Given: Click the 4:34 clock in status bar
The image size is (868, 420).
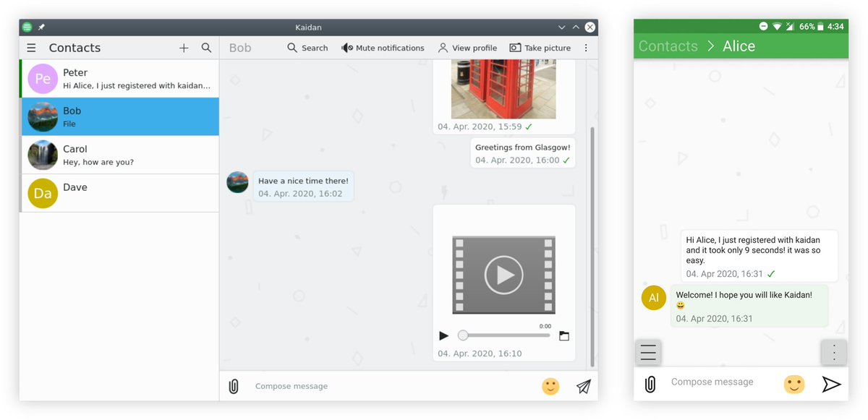Looking at the screenshot, I should (835, 26).
